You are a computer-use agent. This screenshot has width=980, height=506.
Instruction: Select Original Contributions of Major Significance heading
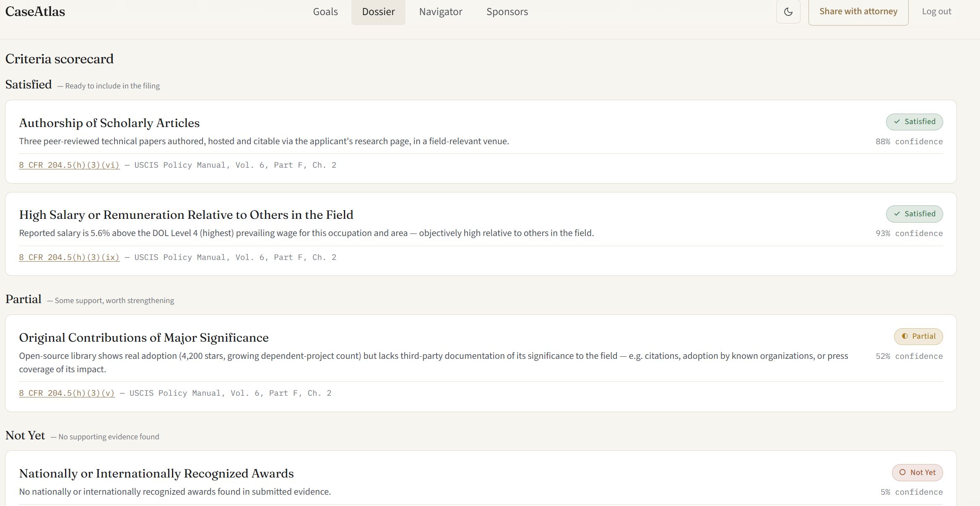tap(144, 337)
